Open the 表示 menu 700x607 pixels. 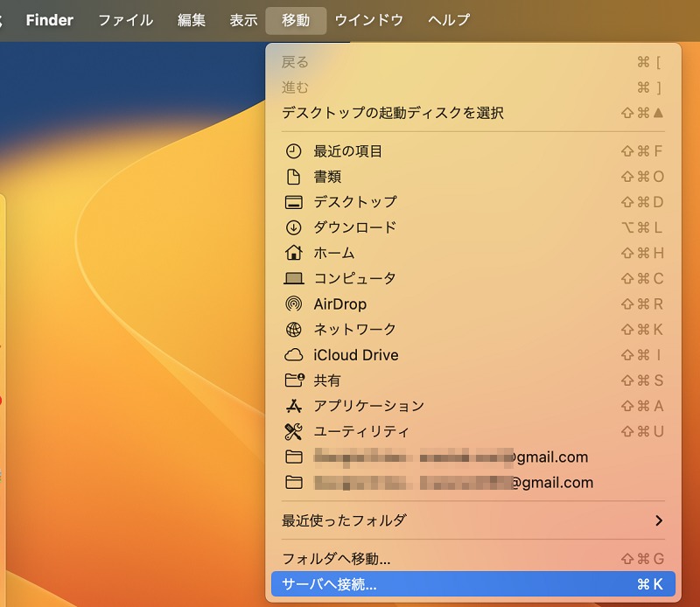tap(243, 20)
